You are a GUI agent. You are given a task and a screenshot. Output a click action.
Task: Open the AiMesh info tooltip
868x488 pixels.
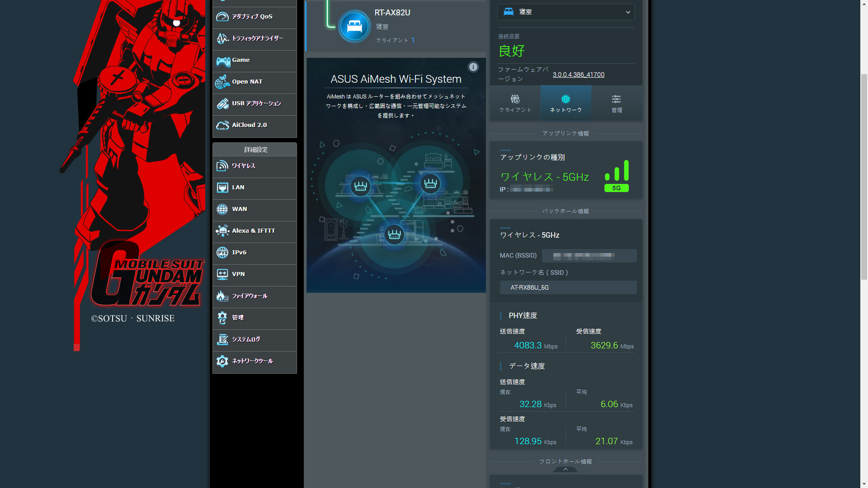473,67
